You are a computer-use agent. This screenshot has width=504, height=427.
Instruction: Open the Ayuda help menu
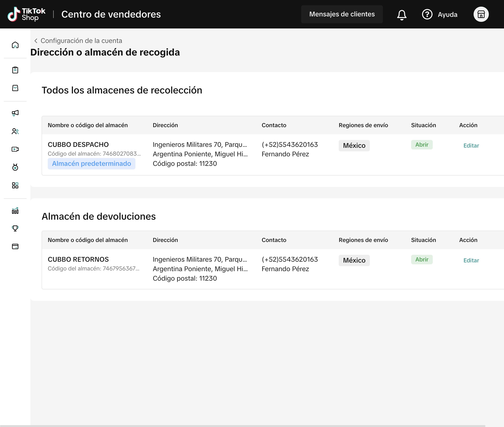(440, 14)
